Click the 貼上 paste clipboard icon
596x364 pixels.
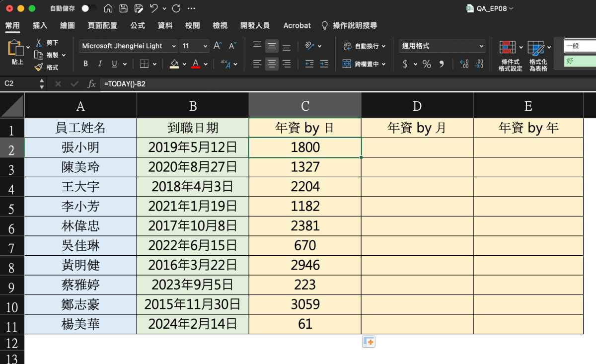[x=16, y=49]
